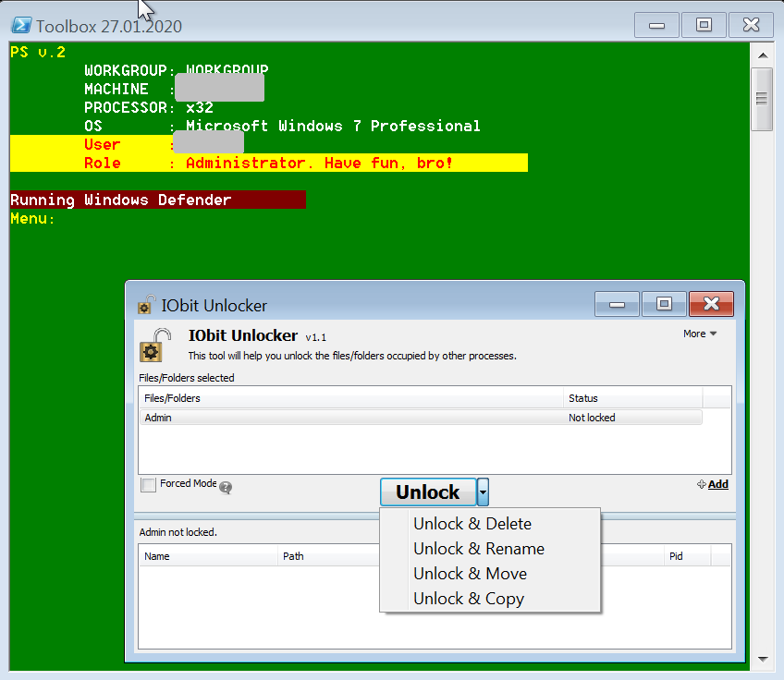Click the 'Administrator. Have fun, bro!' text
This screenshot has width=784, height=680.
coord(319,163)
